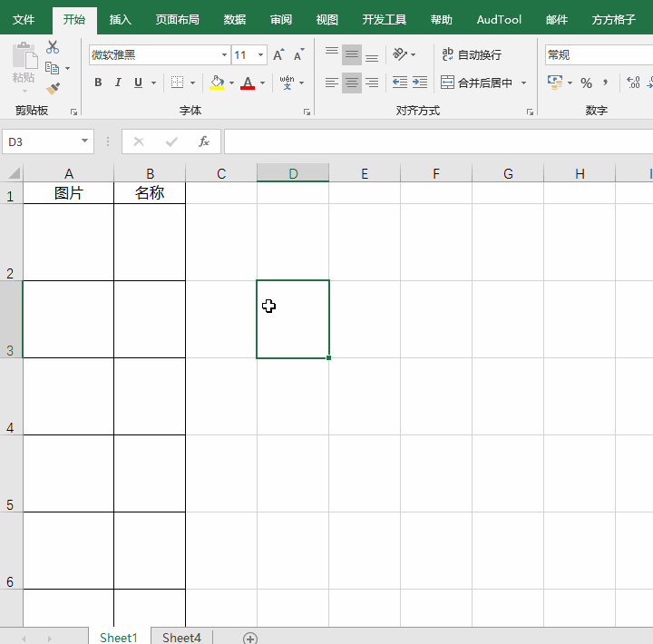Image resolution: width=653 pixels, height=644 pixels.
Task: Open phonetic guide dropdown arrow
Action: (301, 83)
